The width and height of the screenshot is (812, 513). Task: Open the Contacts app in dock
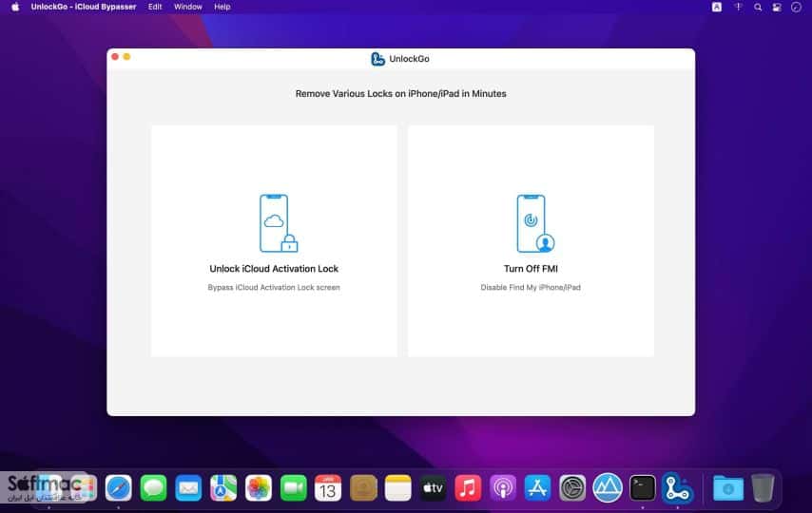363,488
